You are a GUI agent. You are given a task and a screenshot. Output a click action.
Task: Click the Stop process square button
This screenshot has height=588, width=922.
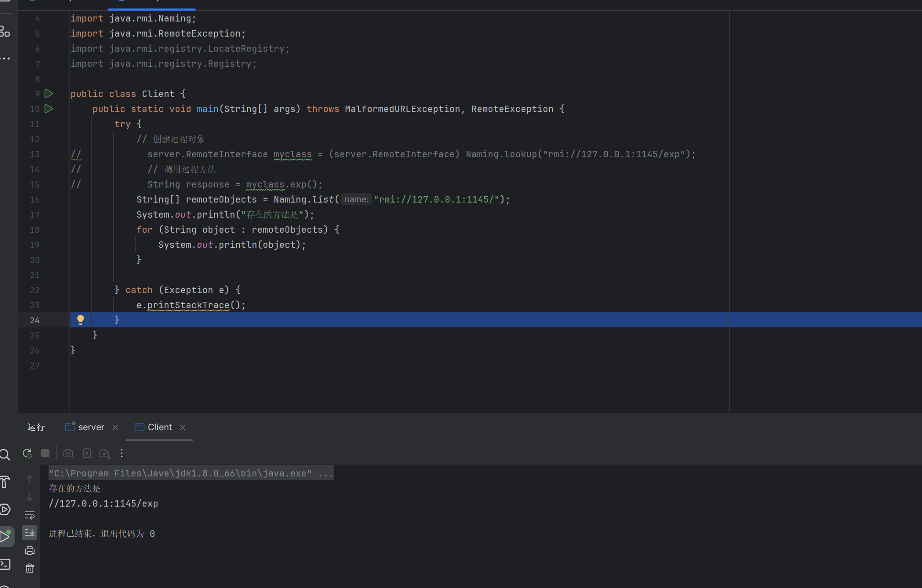[45, 453]
